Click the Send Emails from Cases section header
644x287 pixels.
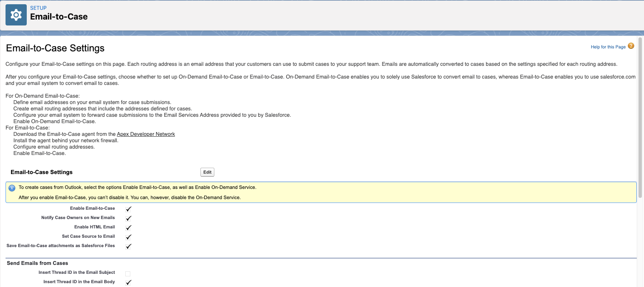point(37,263)
